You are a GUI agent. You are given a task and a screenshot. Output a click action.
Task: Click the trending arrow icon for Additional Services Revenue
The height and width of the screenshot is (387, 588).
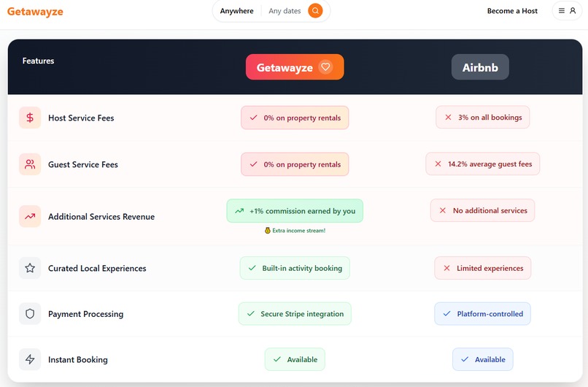pyautogui.click(x=30, y=216)
